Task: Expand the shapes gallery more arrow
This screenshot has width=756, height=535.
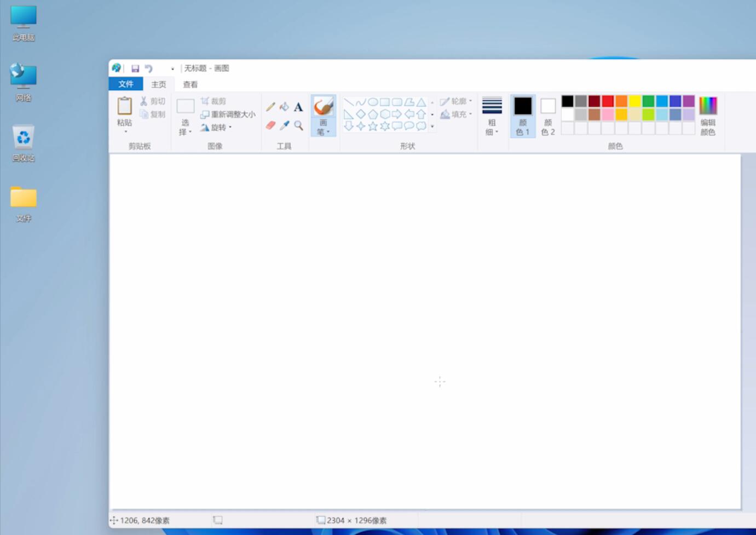Action: [432, 126]
